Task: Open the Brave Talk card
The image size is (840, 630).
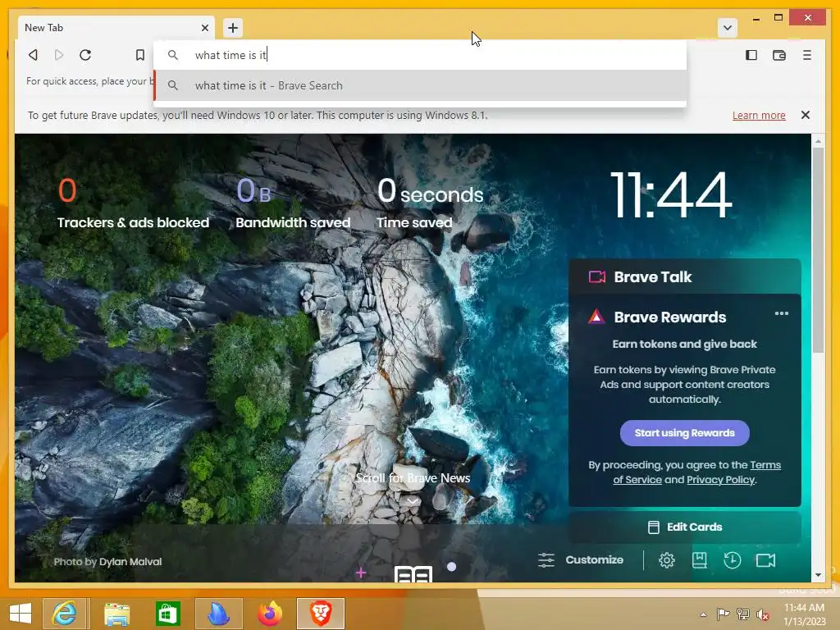Action: pyautogui.click(x=685, y=276)
